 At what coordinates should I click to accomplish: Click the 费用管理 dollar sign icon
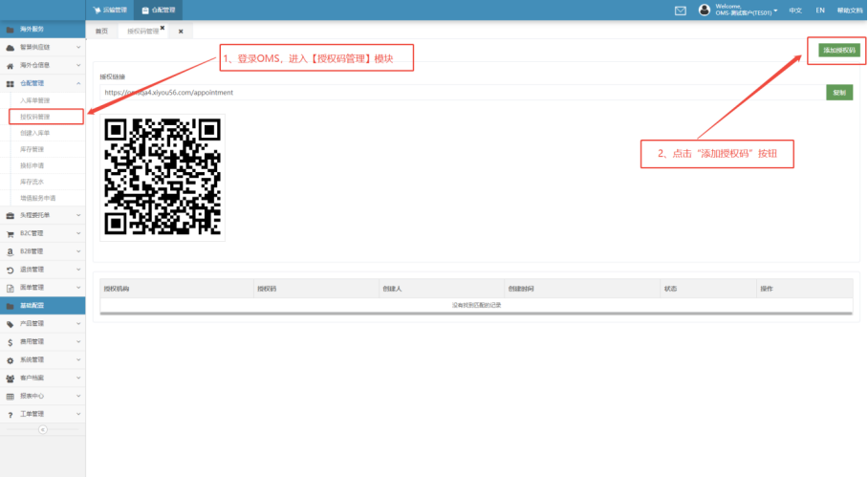pos(10,342)
